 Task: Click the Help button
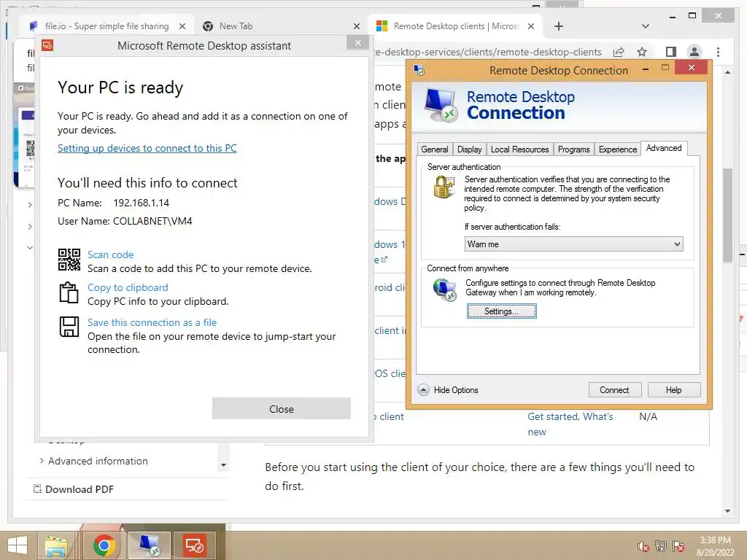pyautogui.click(x=673, y=390)
